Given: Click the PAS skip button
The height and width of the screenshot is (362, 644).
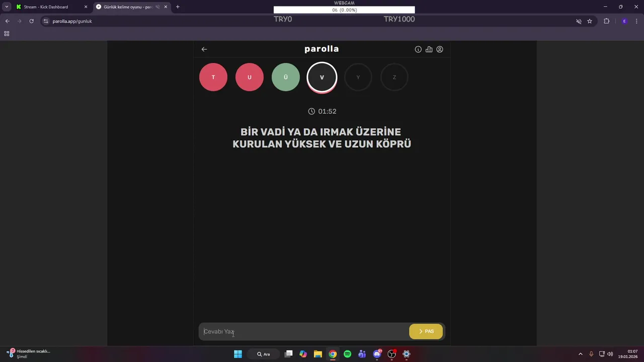Looking at the screenshot, I should (426, 331).
